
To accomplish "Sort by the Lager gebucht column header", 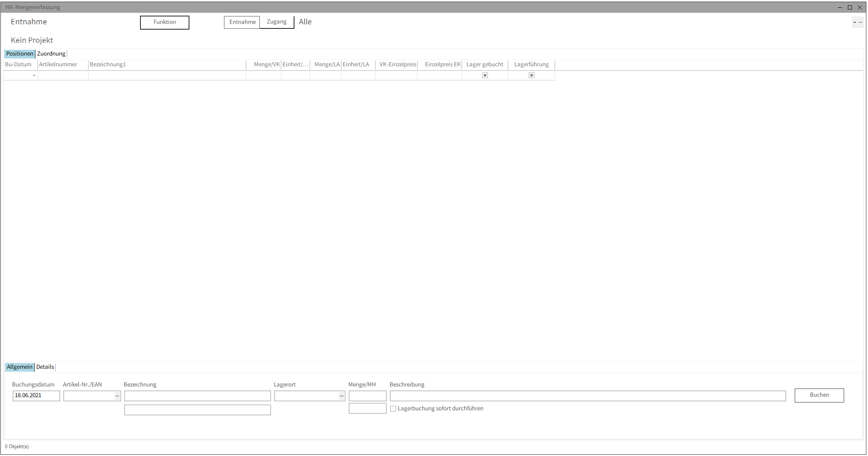I will tap(485, 65).
